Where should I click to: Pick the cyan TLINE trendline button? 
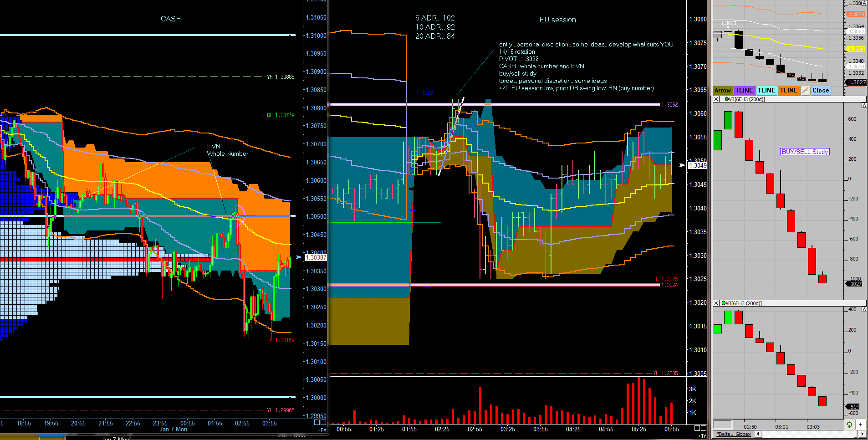(x=766, y=90)
